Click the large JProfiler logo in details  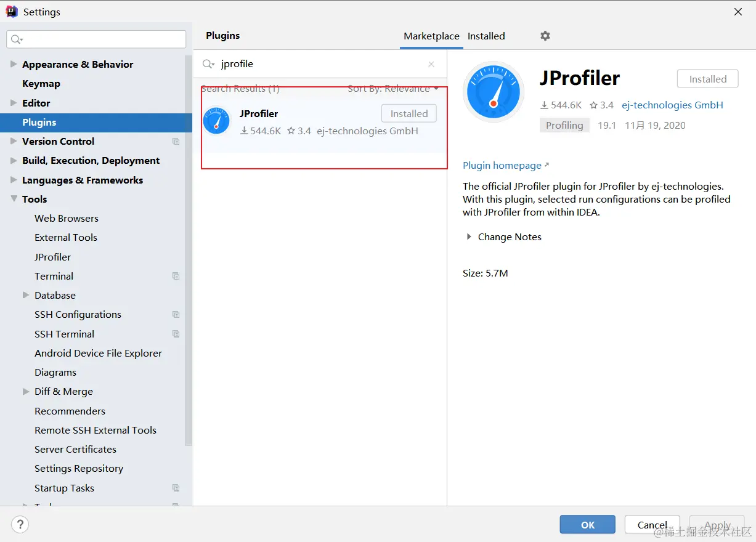click(x=494, y=92)
